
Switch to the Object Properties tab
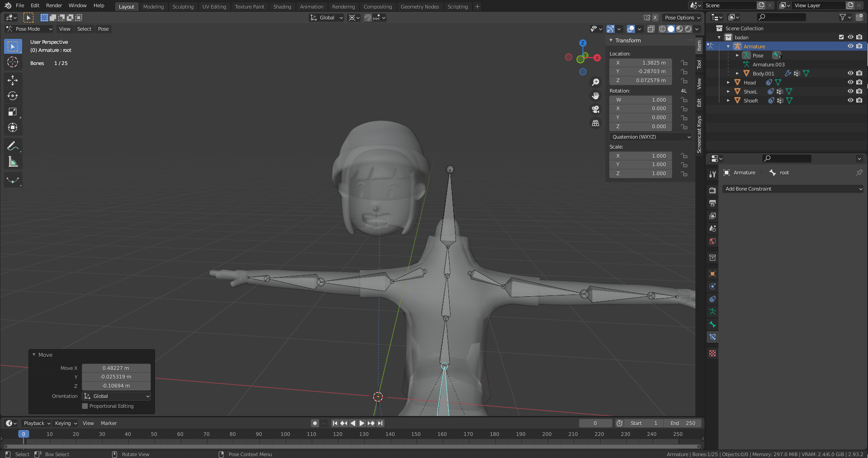pyautogui.click(x=713, y=274)
